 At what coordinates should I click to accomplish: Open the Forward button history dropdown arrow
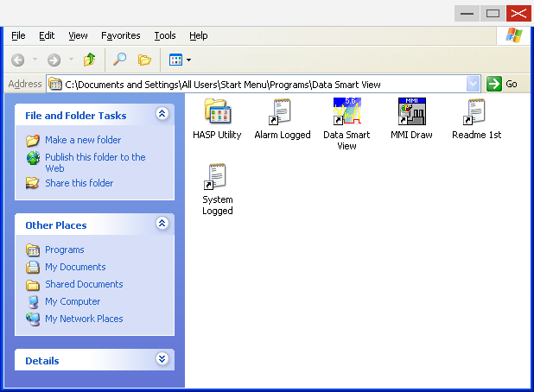coord(71,60)
